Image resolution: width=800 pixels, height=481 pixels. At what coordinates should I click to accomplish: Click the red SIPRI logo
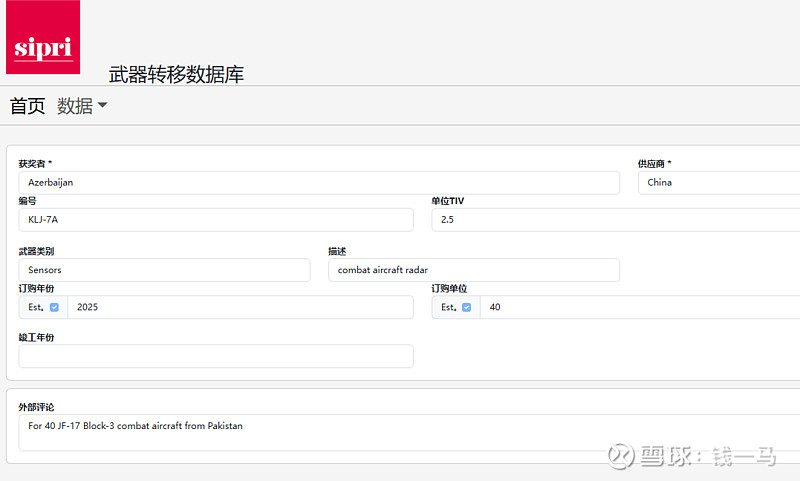click(x=43, y=37)
